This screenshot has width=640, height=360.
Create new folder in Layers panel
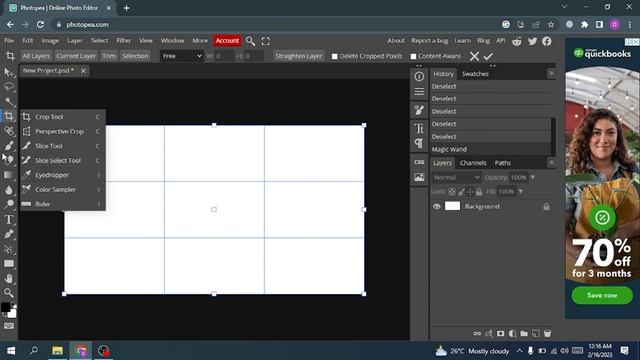[x=524, y=333]
